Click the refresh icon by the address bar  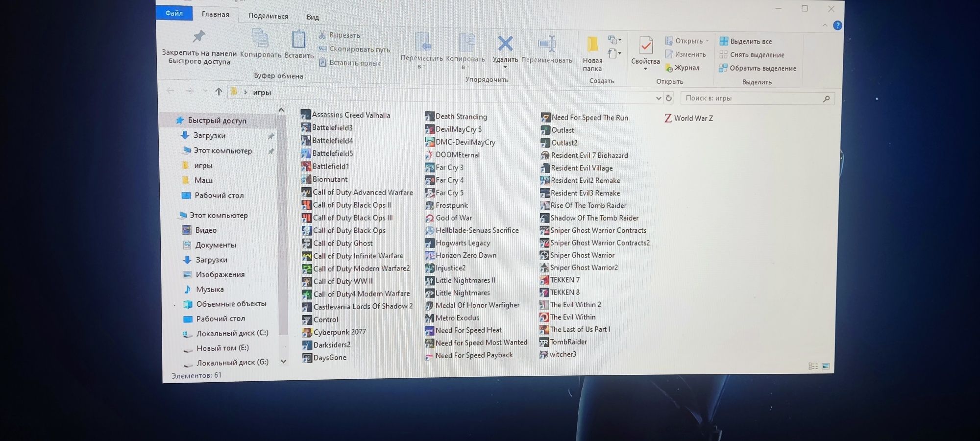(668, 98)
